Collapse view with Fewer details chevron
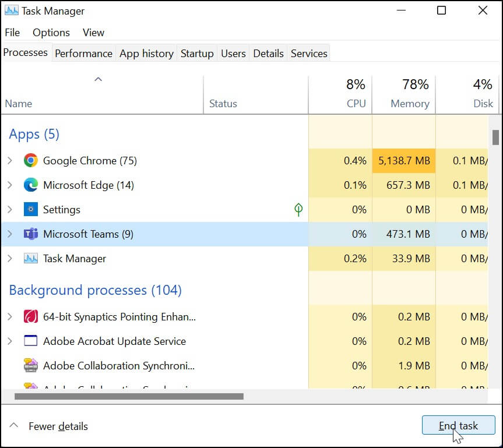This screenshot has width=503, height=448. tap(14, 425)
